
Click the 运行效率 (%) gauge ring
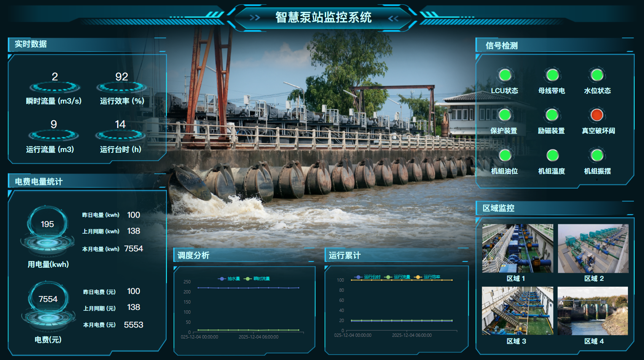click(122, 88)
